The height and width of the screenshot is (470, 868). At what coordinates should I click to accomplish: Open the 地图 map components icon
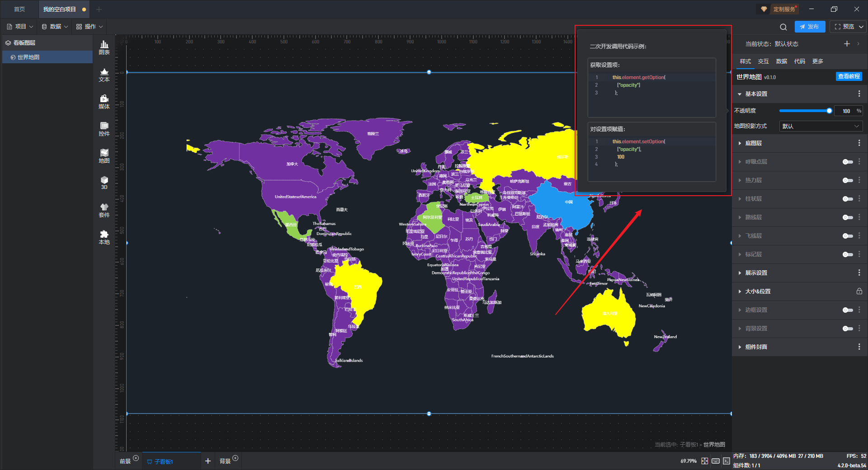104,155
